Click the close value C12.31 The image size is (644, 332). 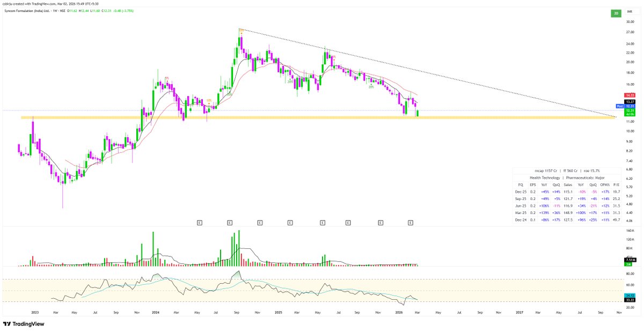pos(106,11)
